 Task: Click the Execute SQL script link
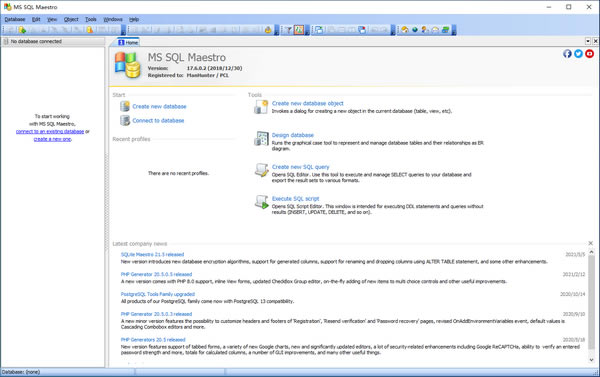click(x=295, y=199)
